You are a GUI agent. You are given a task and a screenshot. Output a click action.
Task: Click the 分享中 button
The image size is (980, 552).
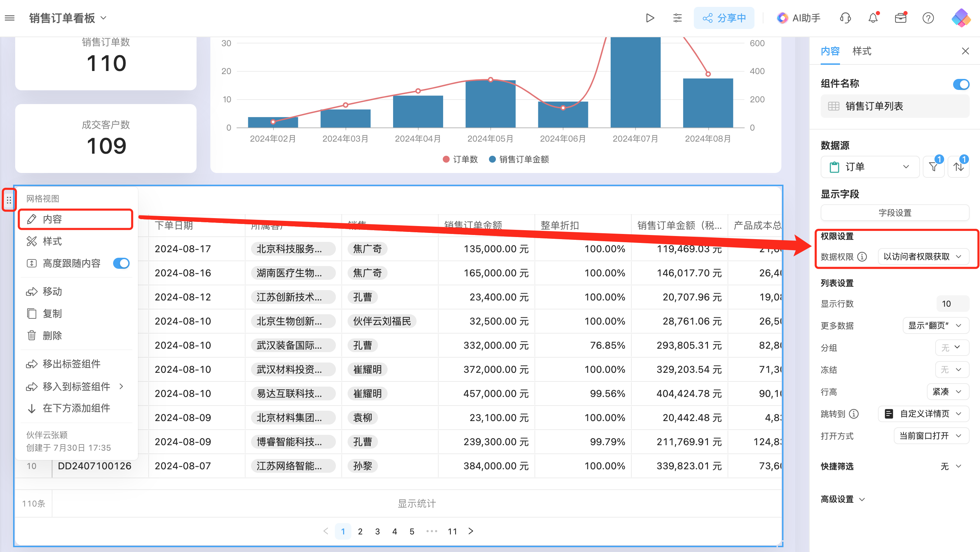[723, 18]
